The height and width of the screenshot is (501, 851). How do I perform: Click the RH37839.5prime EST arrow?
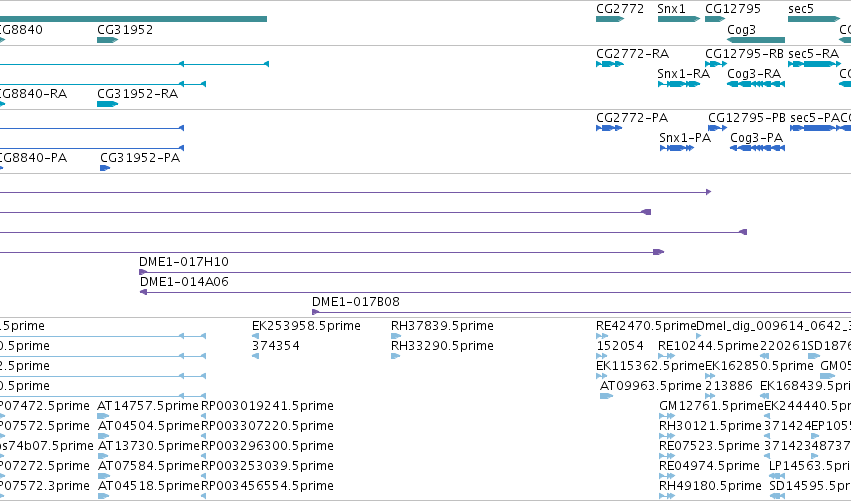click(x=396, y=336)
